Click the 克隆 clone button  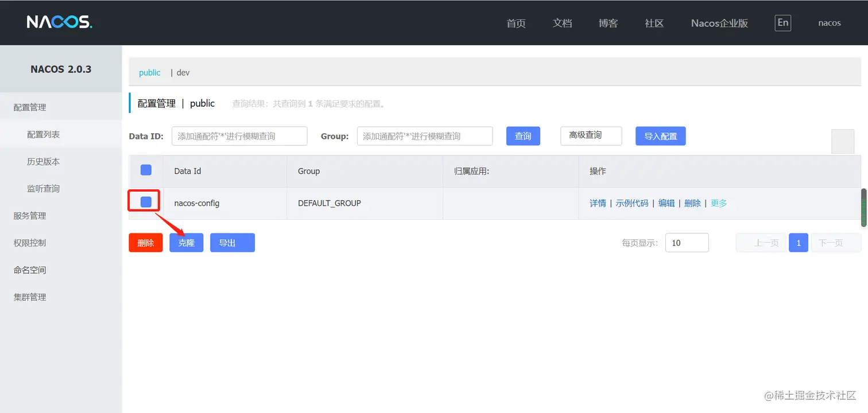187,243
